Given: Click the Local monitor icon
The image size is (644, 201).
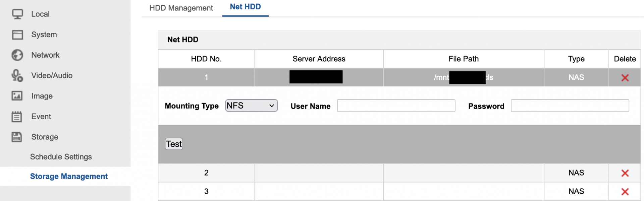Looking at the screenshot, I should [x=17, y=14].
